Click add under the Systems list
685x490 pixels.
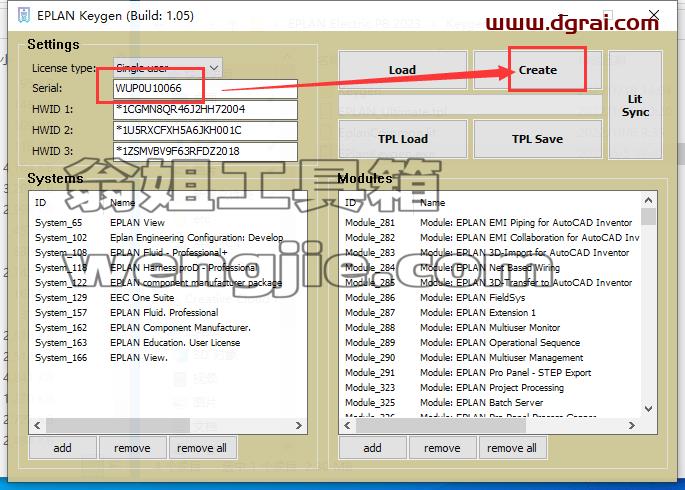click(62, 448)
